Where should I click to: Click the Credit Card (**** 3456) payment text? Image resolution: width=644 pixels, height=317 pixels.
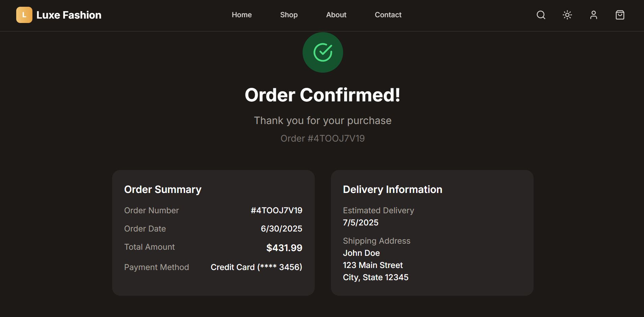256,267
